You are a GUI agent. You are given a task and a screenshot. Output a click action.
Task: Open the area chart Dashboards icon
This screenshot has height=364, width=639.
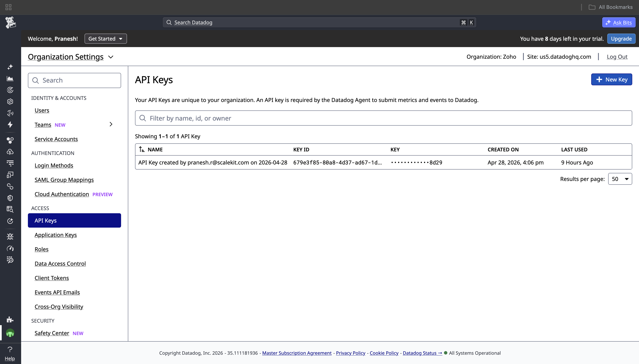pyautogui.click(x=10, y=79)
